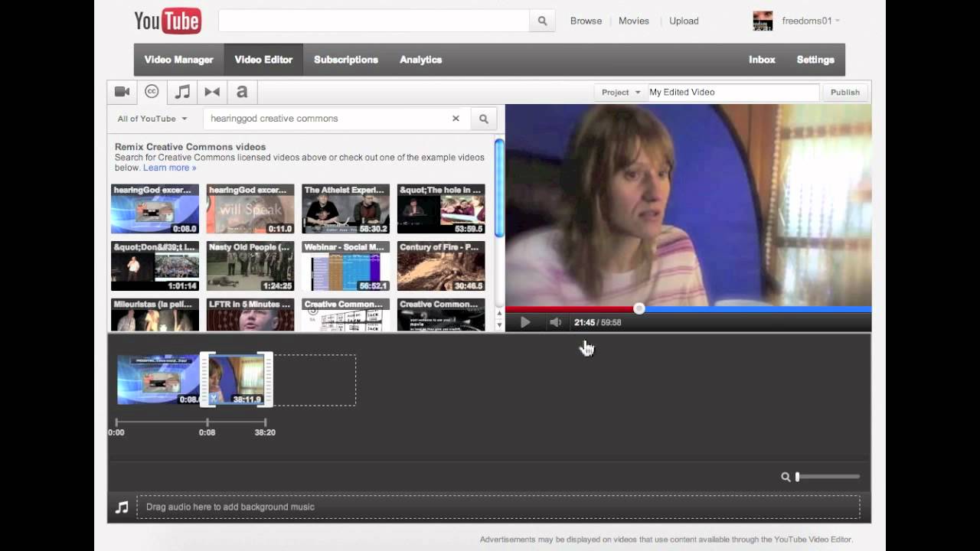
Task: Open the 'All of YouTube' filter dropdown
Action: (152, 119)
